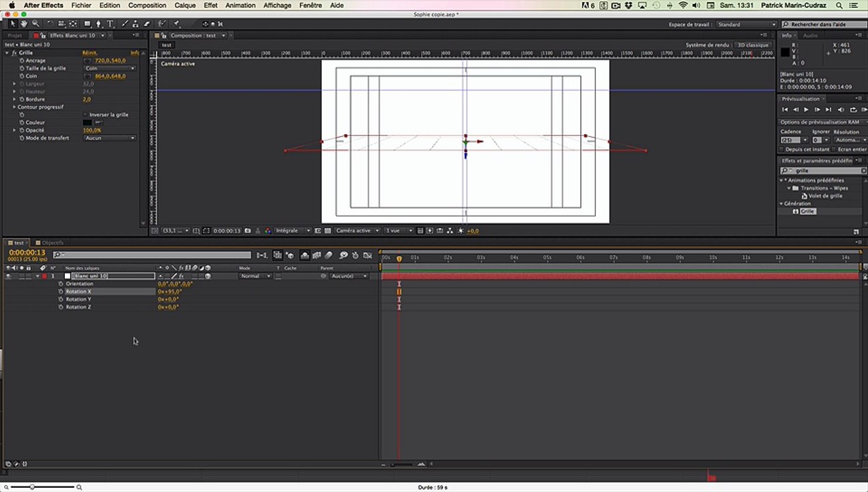Enable Inverser la grille checkbox

pyautogui.click(x=85, y=115)
